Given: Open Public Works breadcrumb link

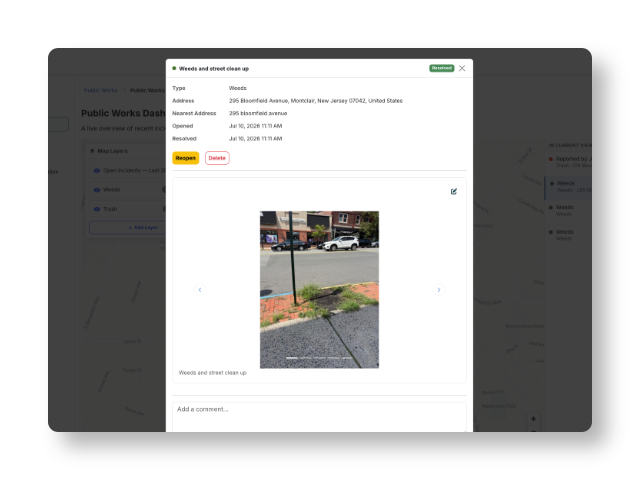Looking at the screenshot, I should 100,90.
